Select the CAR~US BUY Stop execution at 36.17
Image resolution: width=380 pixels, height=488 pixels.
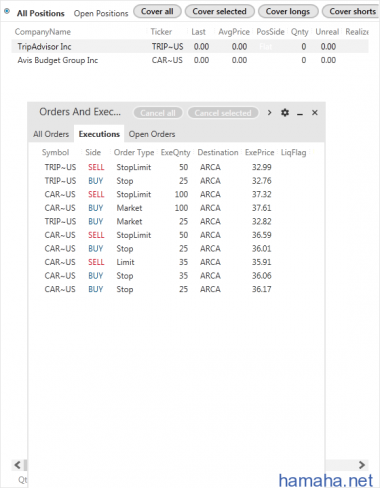click(x=176, y=289)
